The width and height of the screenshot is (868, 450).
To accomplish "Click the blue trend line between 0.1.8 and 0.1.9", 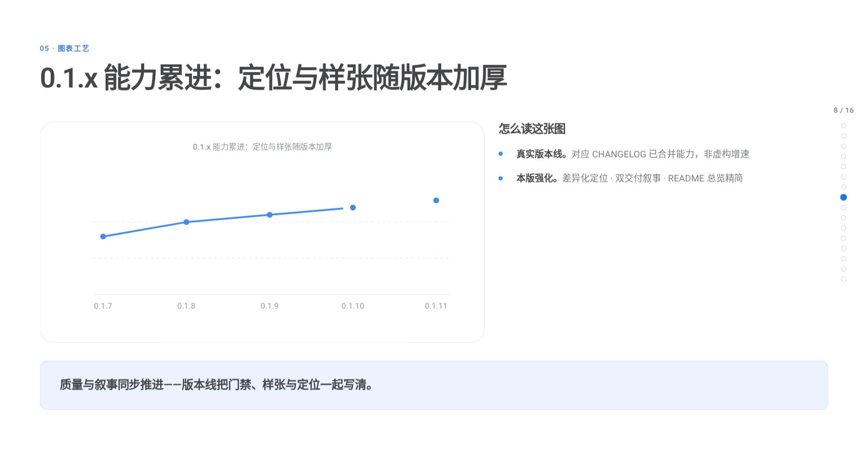I will (228, 218).
